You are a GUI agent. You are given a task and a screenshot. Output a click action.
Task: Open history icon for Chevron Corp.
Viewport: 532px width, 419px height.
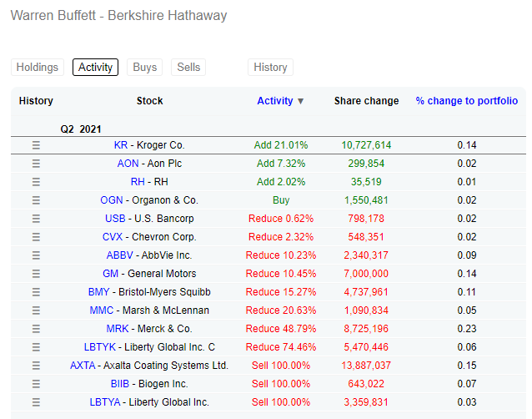coord(36,237)
